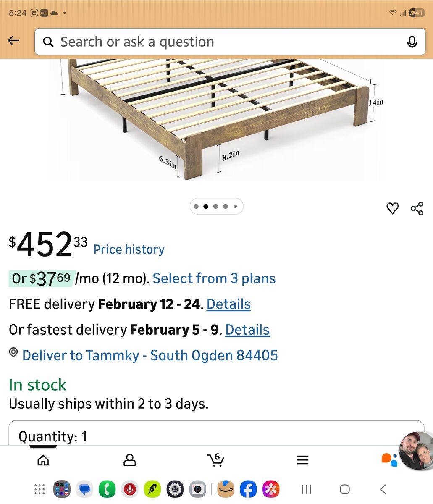Open the Android app drawer grid icon
The width and height of the screenshot is (433, 504).
[39, 489]
